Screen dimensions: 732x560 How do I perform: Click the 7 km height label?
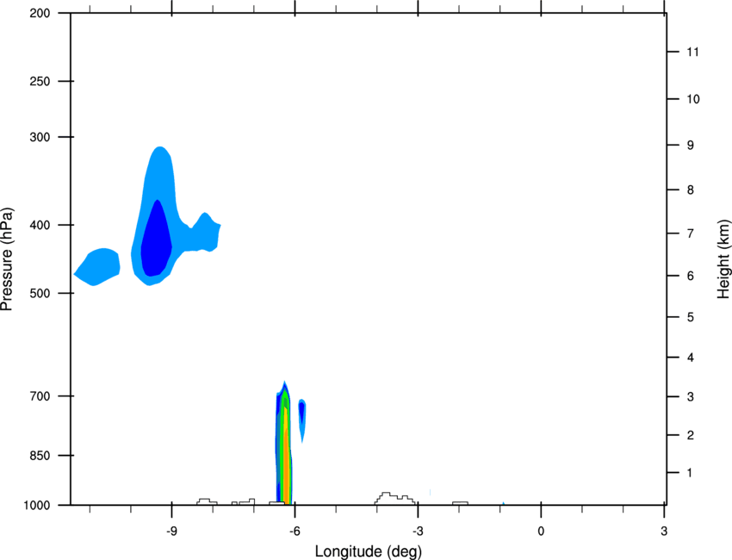coord(691,233)
